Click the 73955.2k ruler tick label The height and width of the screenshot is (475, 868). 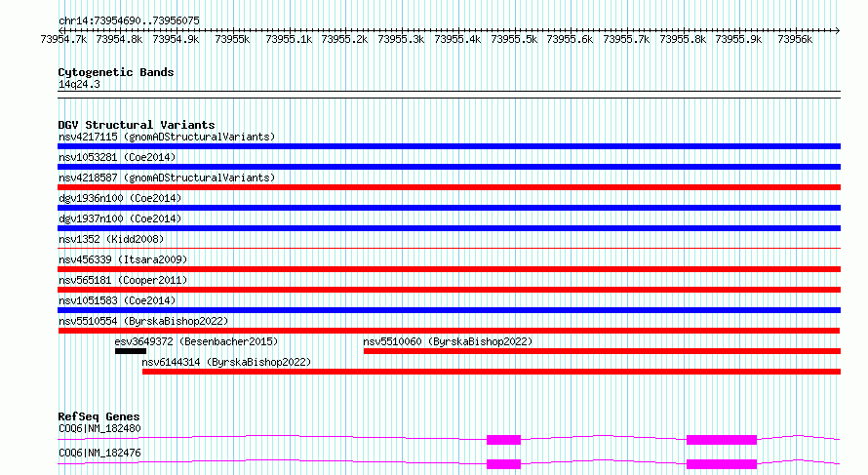coord(345,39)
